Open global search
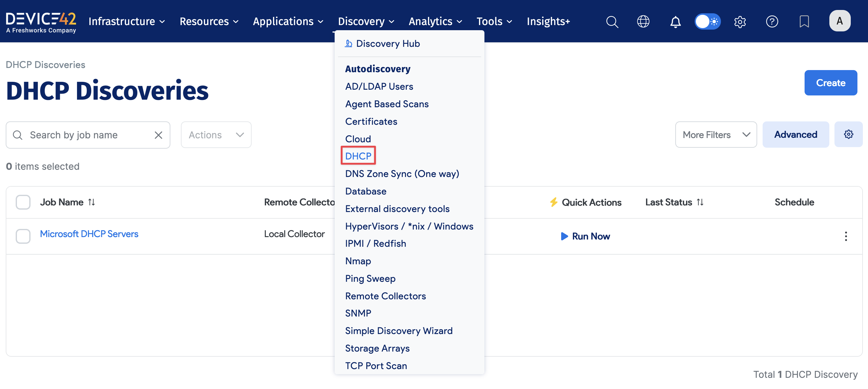Image resolution: width=868 pixels, height=389 pixels. click(612, 21)
